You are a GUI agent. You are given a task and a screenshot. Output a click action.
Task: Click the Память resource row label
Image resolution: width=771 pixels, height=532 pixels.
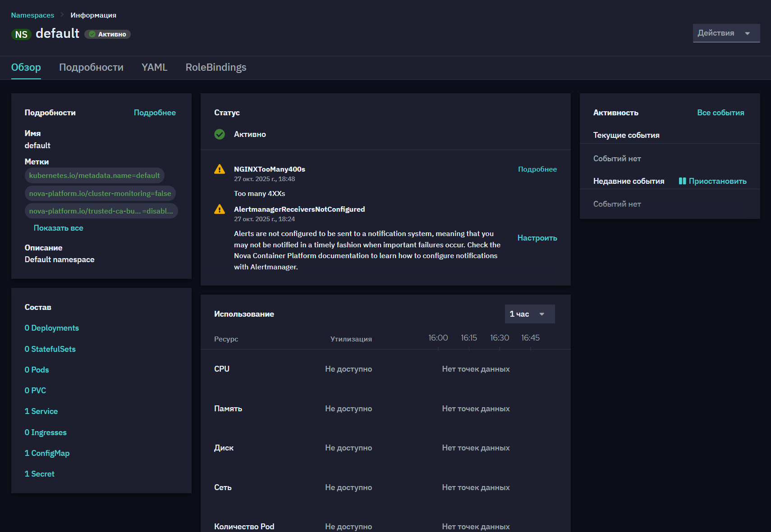pos(228,409)
